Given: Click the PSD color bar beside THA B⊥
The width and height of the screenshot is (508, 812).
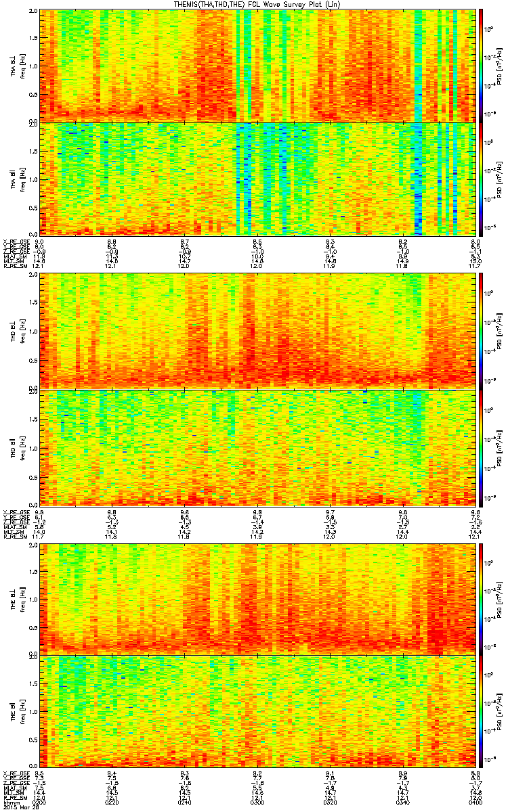Looking at the screenshot, I should (x=481, y=66).
